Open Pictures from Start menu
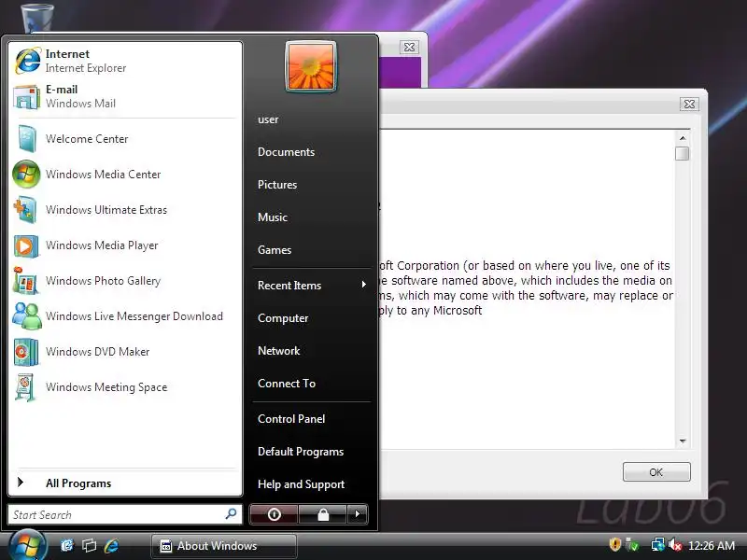The height and width of the screenshot is (560, 747). pos(277,185)
